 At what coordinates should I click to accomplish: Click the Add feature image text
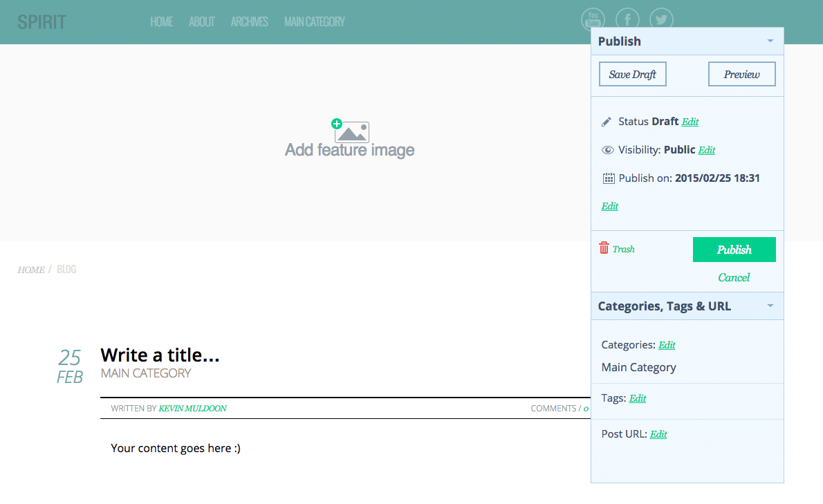[x=349, y=150]
